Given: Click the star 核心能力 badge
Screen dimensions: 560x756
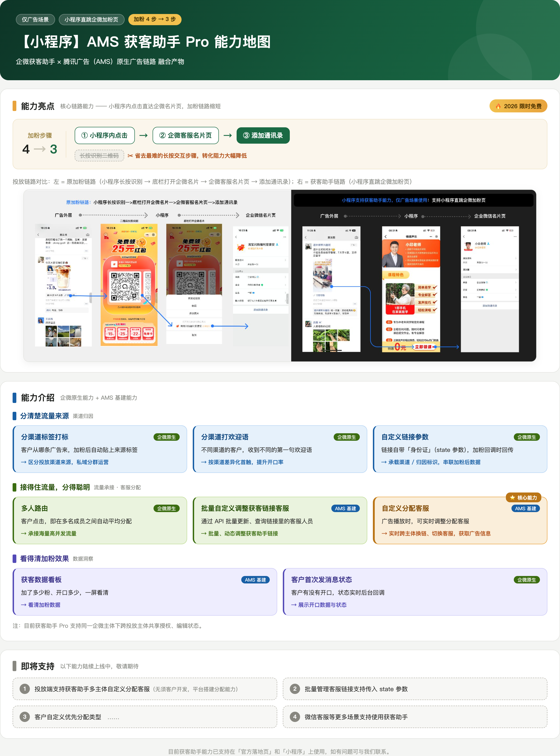Looking at the screenshot, I should (523, 497).
